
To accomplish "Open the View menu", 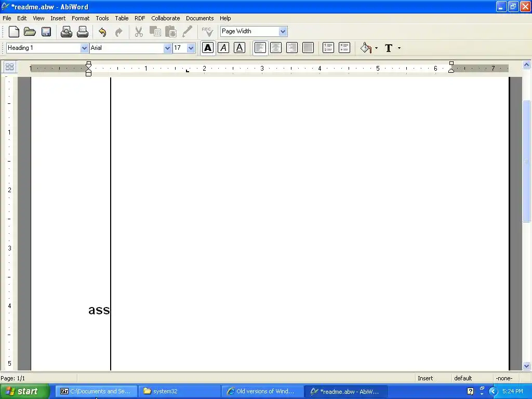I will pos(38,18).
